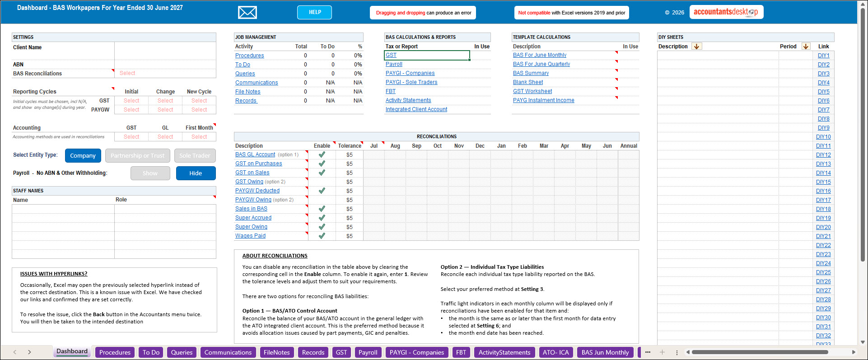Image resolution: width=868 pixels, height=360 pixels.
Task: Sort DIY sheets by Period arrow
Action: (x=806, y=47)
